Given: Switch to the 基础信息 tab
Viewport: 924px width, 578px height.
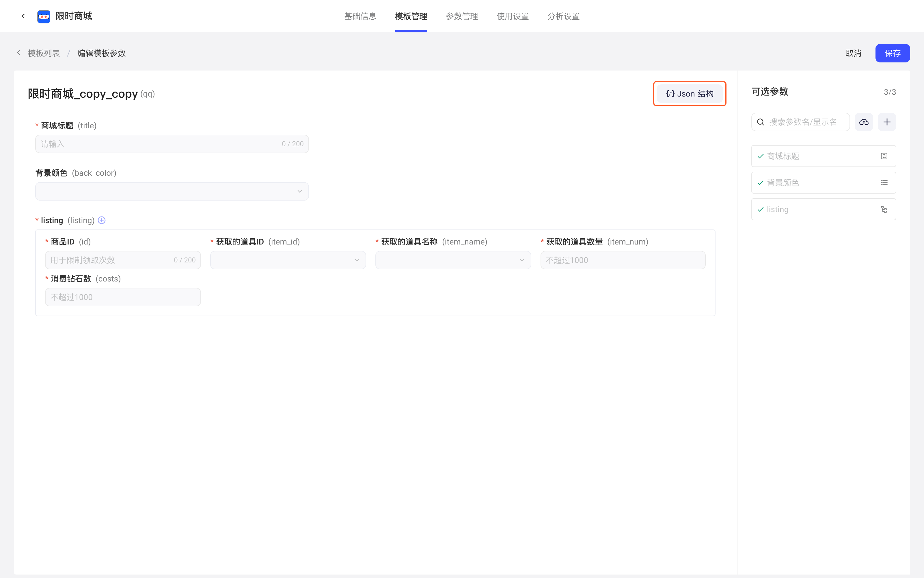Looking at the screenshot, I should 360,16.
